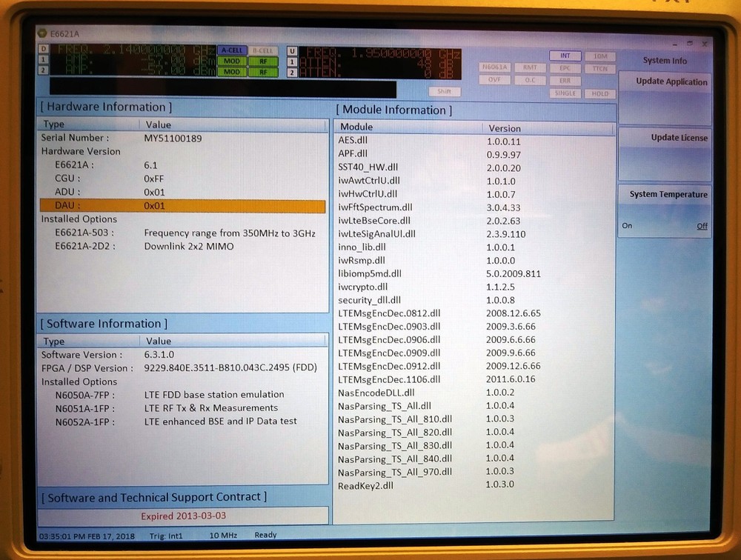
Task: Set System Temperature to Off
Action: [x=702, y=226]
